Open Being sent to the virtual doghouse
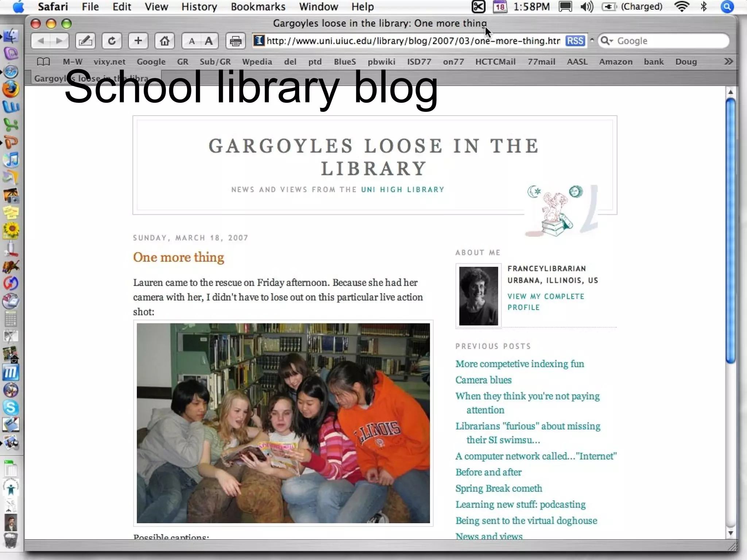 pos(526,521)
